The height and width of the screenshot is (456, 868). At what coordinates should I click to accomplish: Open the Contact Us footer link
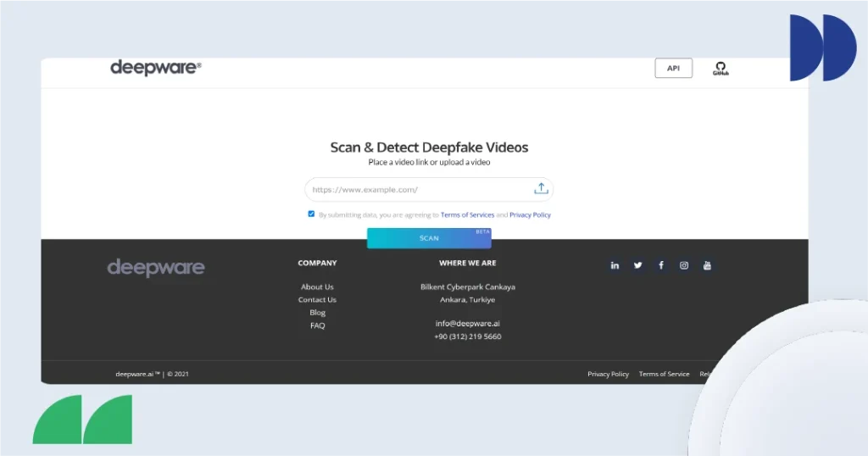[x=317, y=299]
